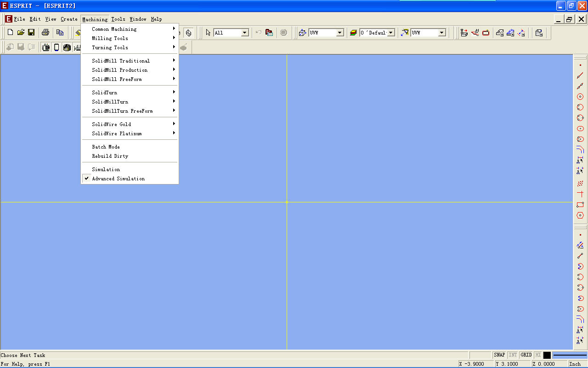Choose Rebuild Dirty menu entry
The width and height of the screenshot is (588, 368).
pos(130,156)
